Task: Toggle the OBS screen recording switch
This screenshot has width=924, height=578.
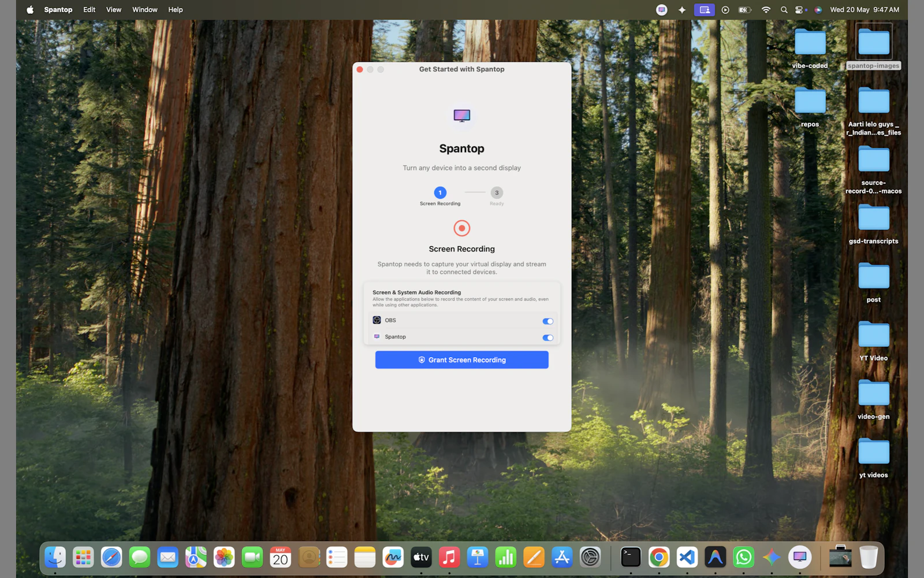Action: point(547,321)
